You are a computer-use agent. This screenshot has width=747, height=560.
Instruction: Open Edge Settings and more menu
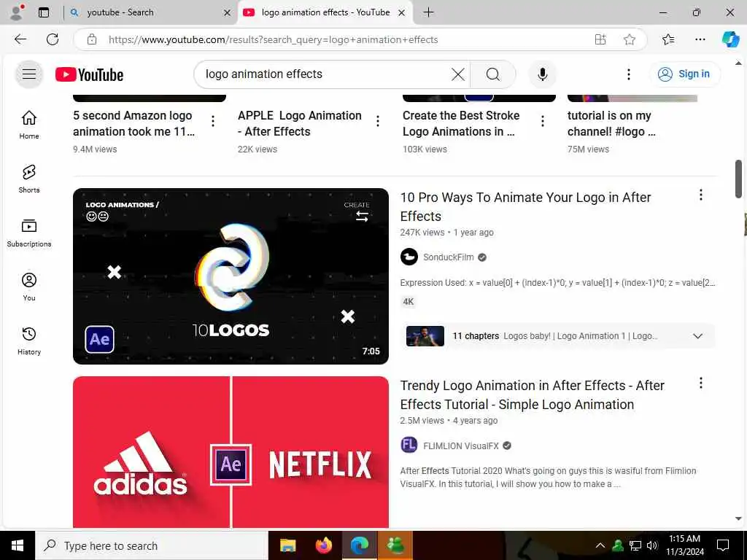click(700, 39)
